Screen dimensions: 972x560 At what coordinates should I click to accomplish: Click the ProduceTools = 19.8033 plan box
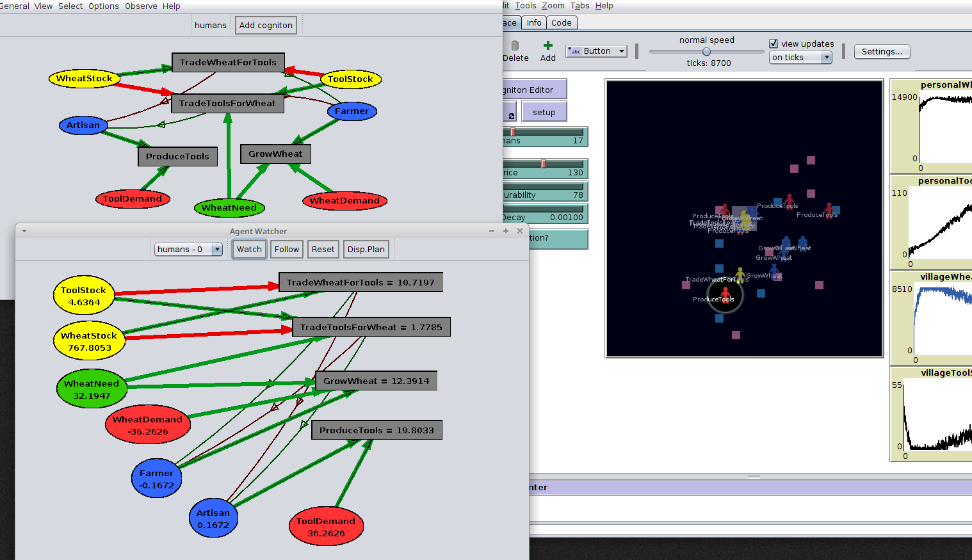coord(377,430)
